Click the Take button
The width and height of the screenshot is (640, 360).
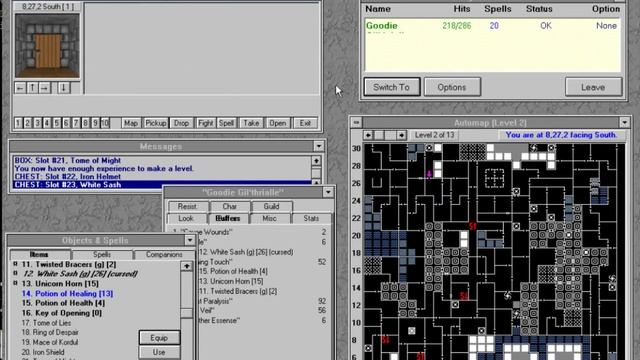click(x=251, y=123)
